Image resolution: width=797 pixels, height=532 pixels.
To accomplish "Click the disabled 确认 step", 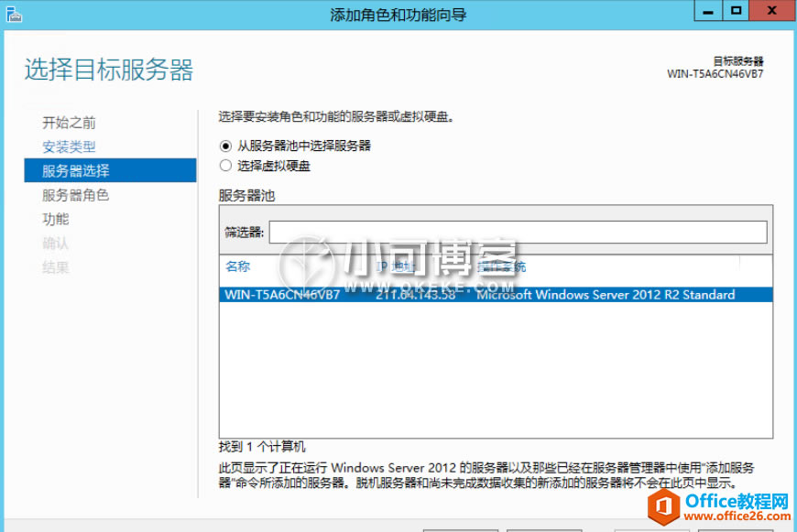I will (55, 244).
